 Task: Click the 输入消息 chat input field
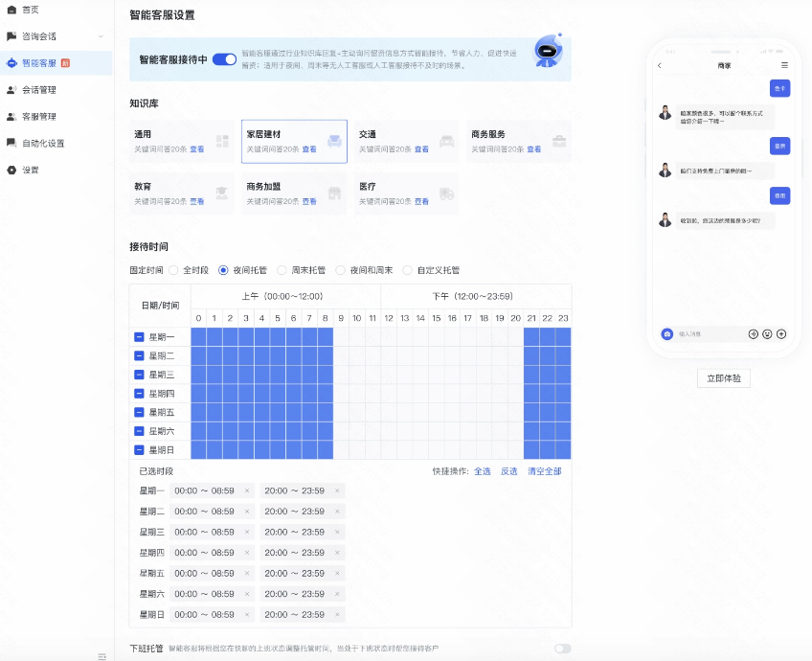click(709, 334)
